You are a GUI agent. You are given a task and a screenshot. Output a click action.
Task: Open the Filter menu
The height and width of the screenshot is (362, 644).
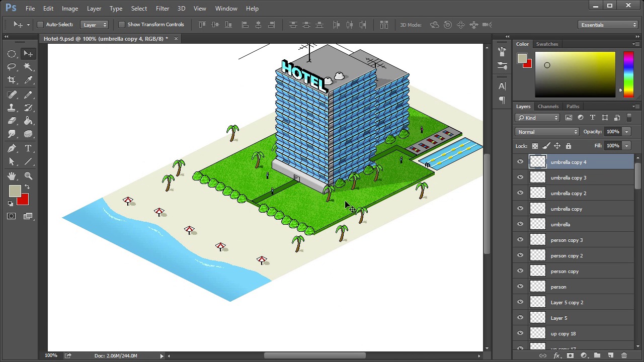[162, 9]
